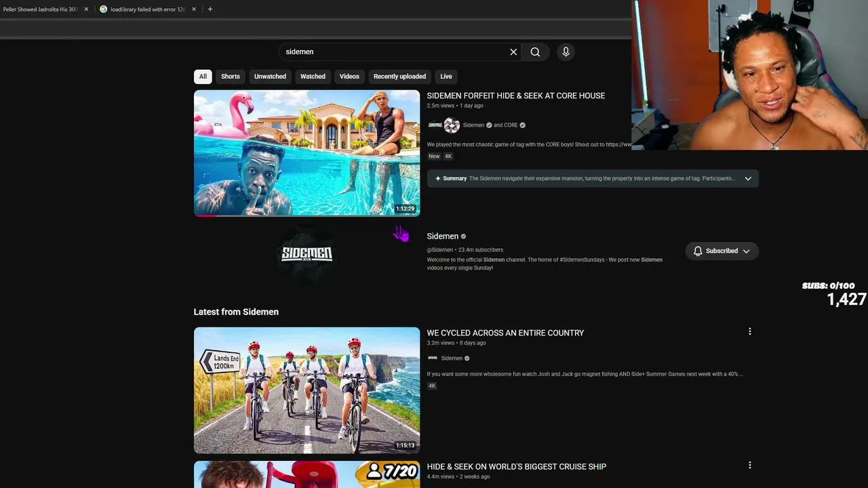The height and width of the screenshot is (488, 868).
Task: Click the @Sidemen 23.4m subscribers text
Action: point(465,250)
